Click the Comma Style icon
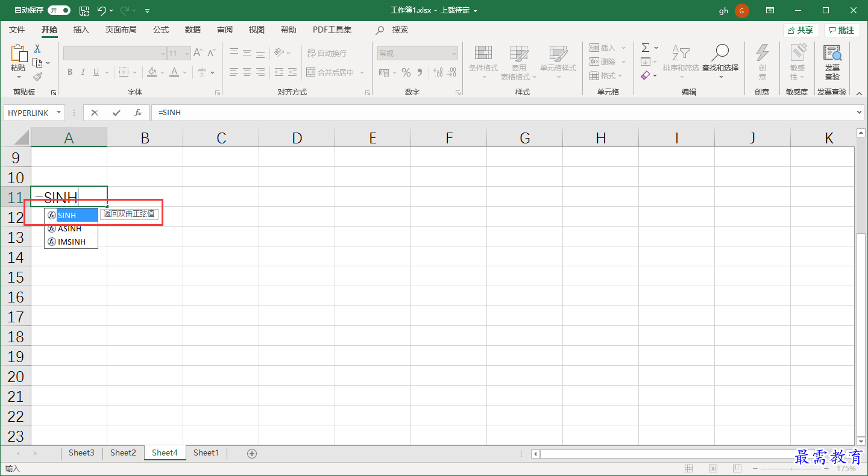Viewport: 868px width, 476px height. coord(420,72)
